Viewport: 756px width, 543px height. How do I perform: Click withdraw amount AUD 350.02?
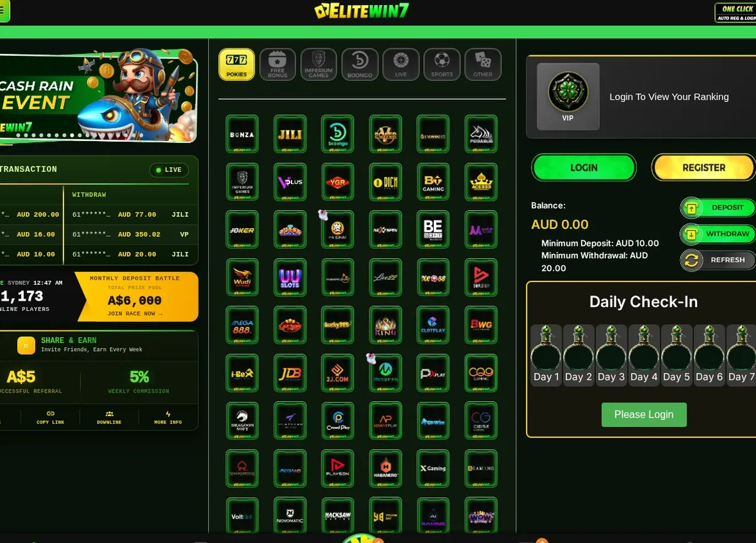[x=139, y=235]
